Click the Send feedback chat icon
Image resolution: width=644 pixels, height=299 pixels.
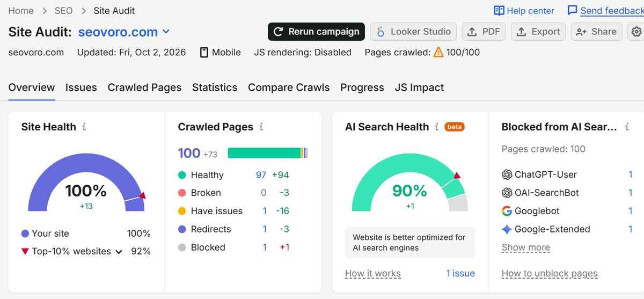(x=572, y=11)
